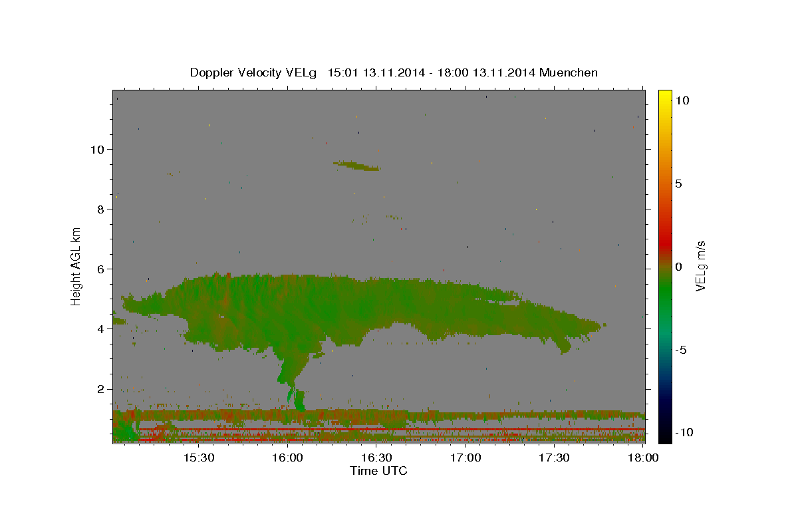This screenshot has width=798, height=532.
Task: Click the height tick label '4'
Action: (x=102, y=329)
